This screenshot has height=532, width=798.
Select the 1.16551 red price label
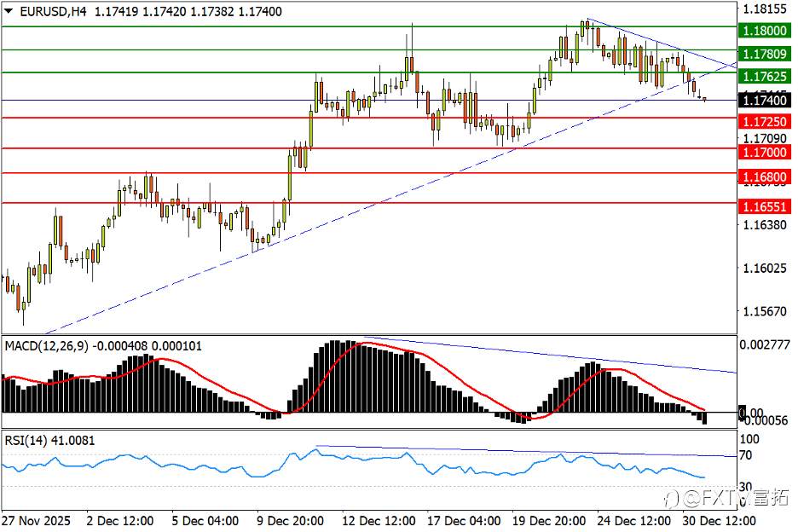[x=765, y=206]
